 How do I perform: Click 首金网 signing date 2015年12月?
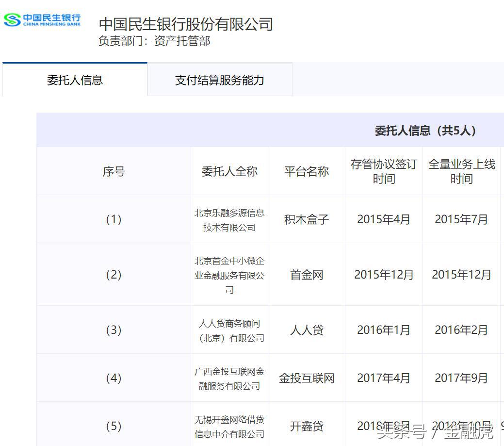[384, 275]
